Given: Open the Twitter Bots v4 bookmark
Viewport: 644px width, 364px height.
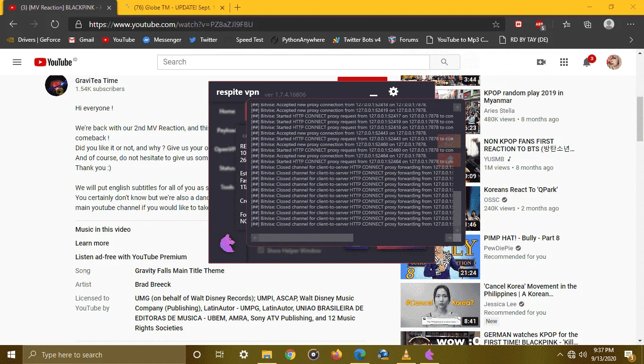Looking at the screenshot, I should pyautogui.click(x=357, y=40).
